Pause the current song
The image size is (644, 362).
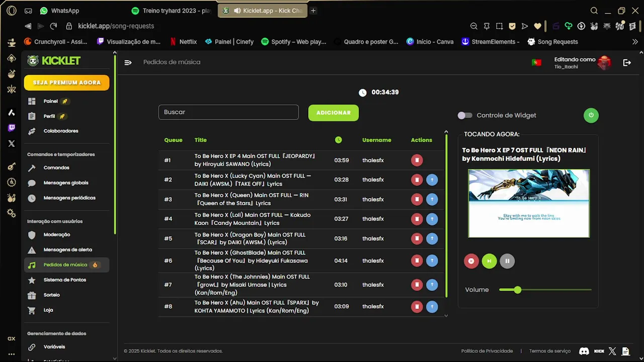507,261
